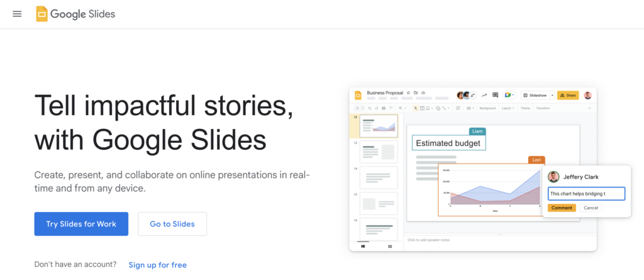Click the comment text input field
This screenshot has height=280, width=644.
click(587, 194)
